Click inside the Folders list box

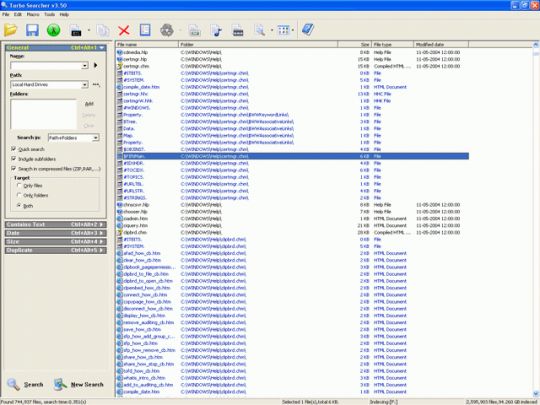point(43,114)
